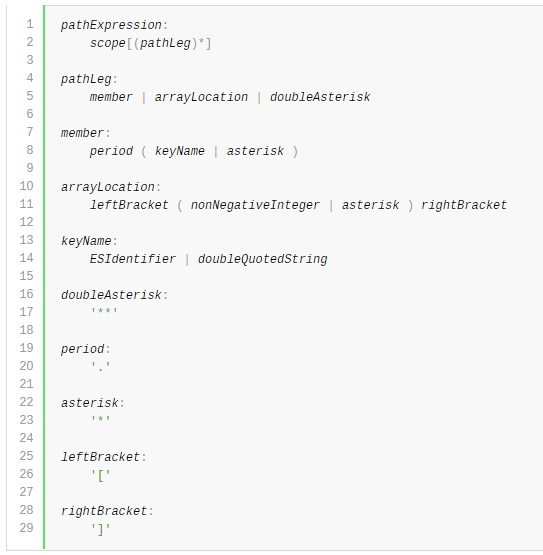This screenshot has width=543, height=555.
Task: Click the scope token on line 2
Action: point(108,44)
